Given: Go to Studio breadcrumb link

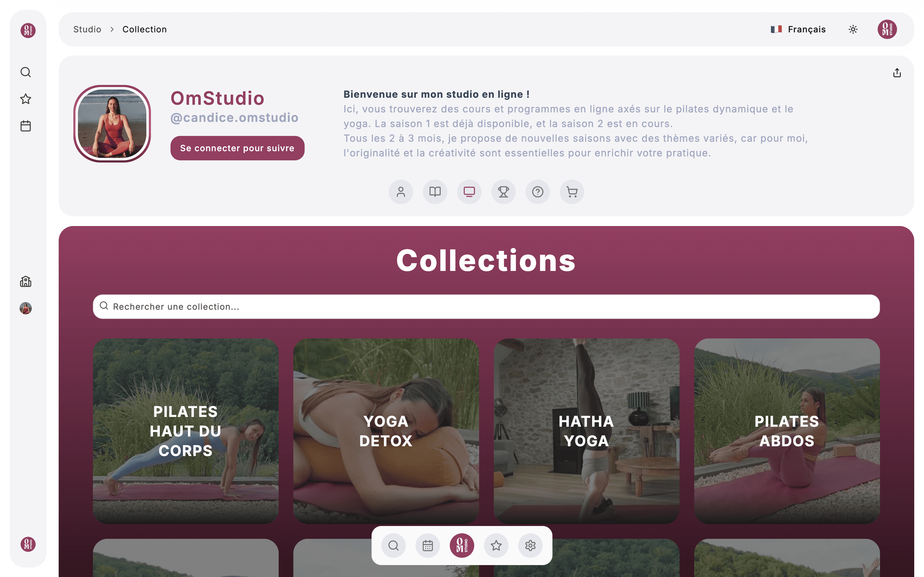Looking at the screenshot, I should pos(87,29).
